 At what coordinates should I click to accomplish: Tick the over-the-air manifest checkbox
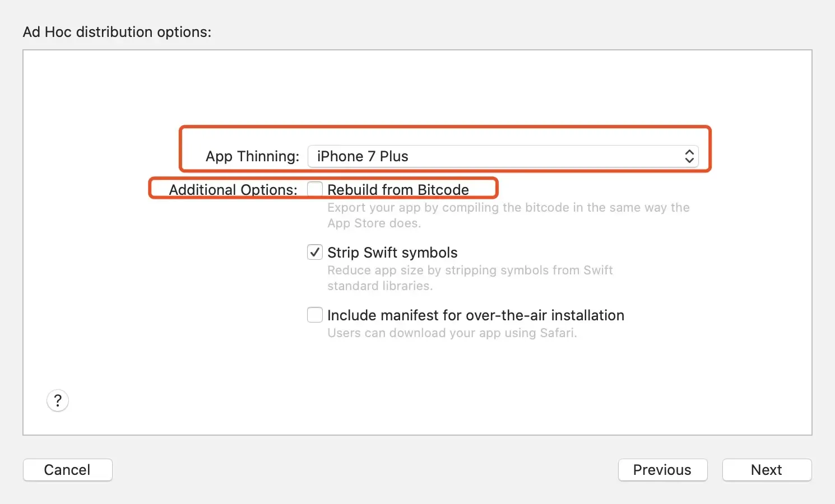(x=315, y=315)
